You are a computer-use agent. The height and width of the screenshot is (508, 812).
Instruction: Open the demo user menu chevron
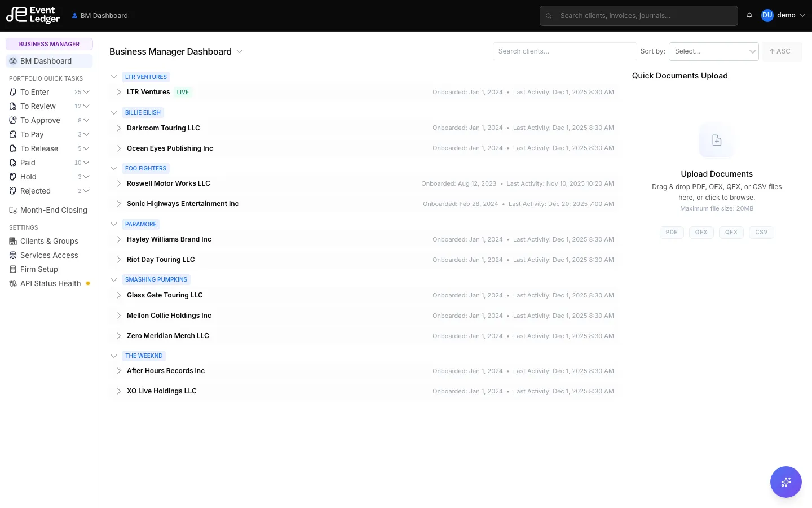[802, 15]
